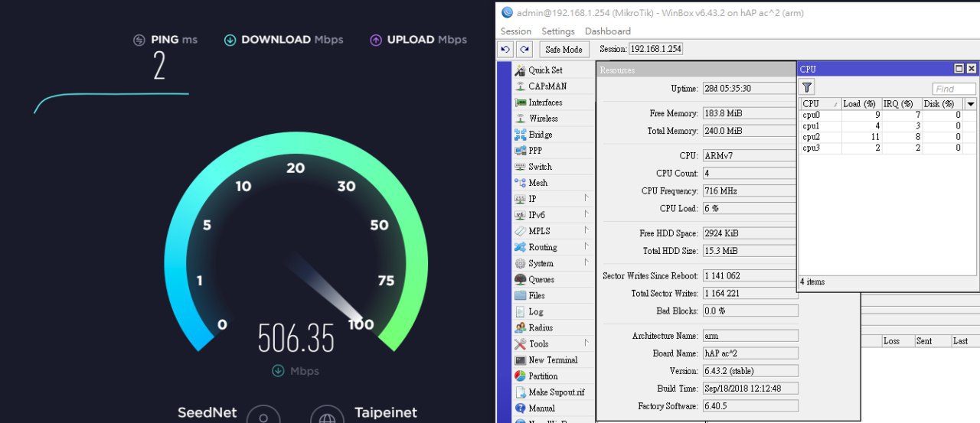Click the redo arrow icon in WinBox toolbar

(524, 49)
